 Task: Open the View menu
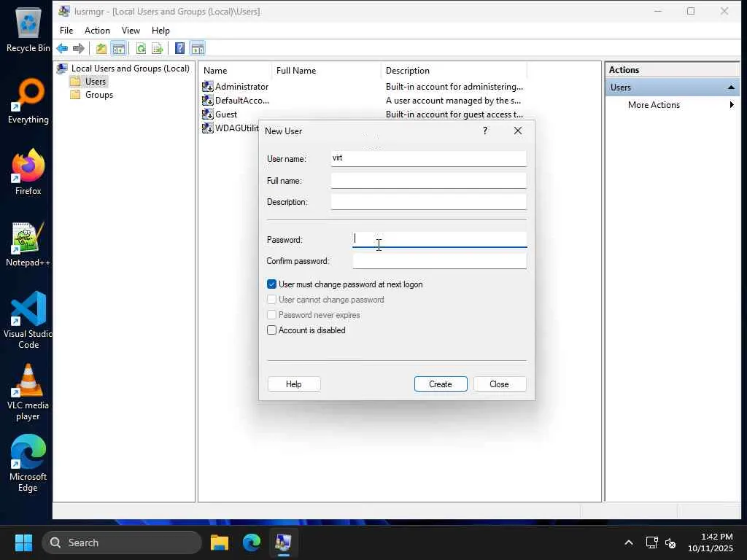click(131, 31)
